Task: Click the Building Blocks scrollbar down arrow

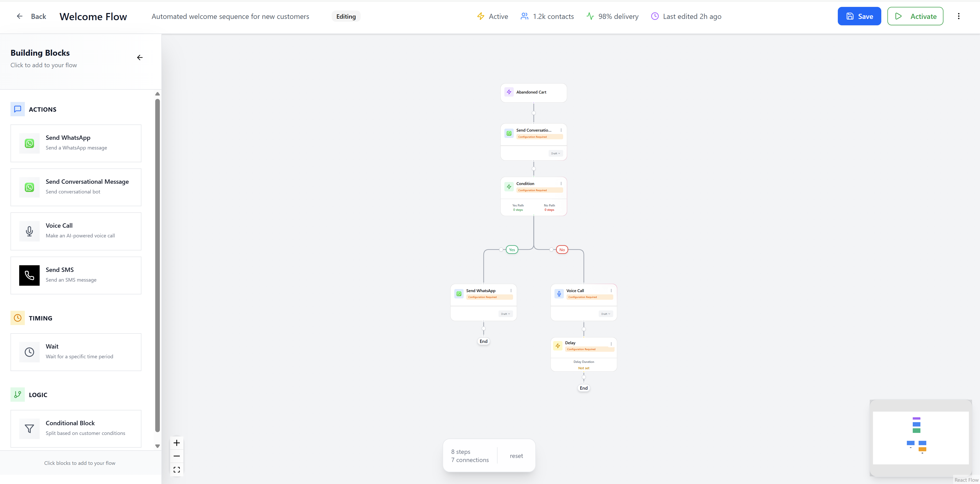Action: [157, 446]
